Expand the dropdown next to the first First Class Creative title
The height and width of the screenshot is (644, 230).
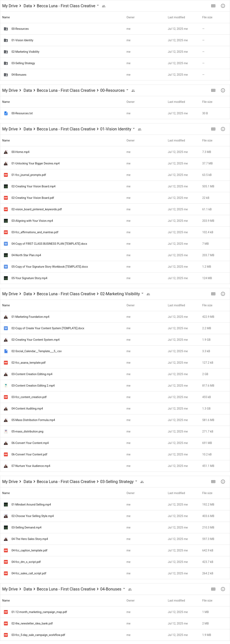click(98, 5)
